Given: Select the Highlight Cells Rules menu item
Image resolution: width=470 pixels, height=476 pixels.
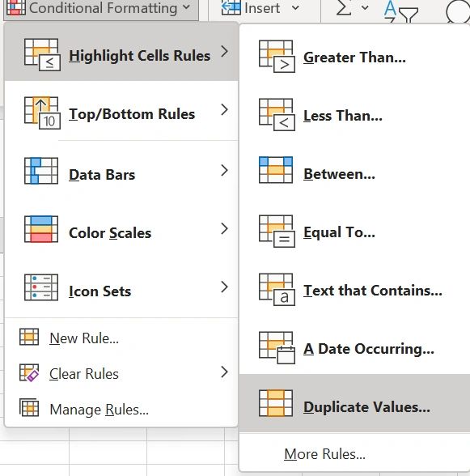Looking at the screenshot, I should tap(121, 52).
